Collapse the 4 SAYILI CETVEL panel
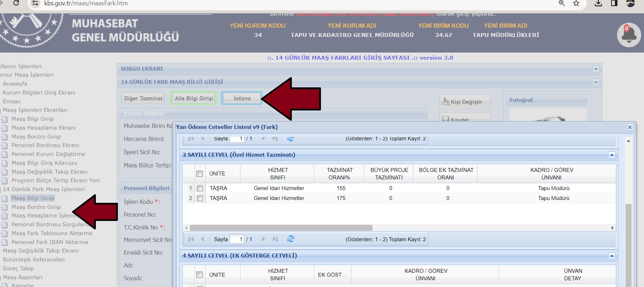The height and width of the screenshot is (287, 644). click(x=611, y=256)
